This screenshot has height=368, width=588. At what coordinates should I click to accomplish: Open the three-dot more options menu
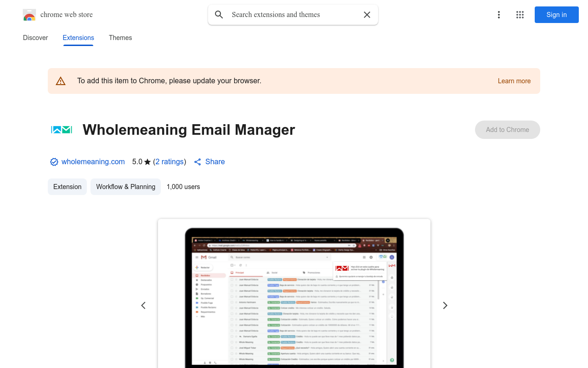[499, 15]
